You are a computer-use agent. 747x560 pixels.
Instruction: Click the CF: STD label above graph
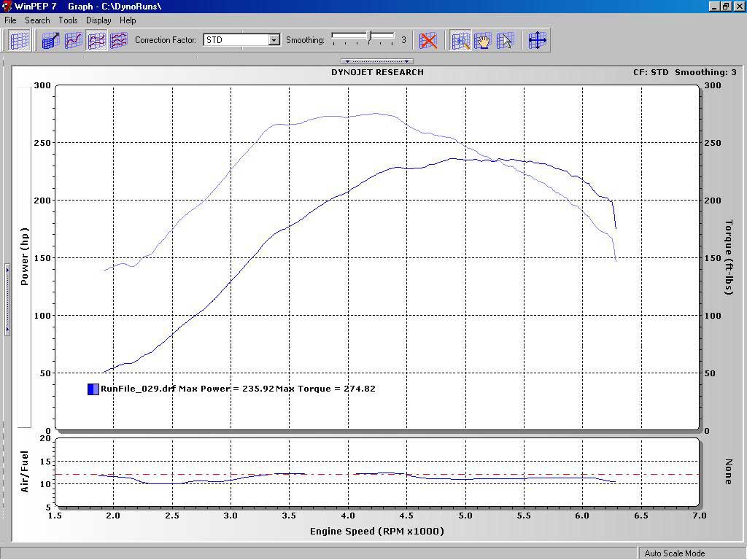(651, 72)
